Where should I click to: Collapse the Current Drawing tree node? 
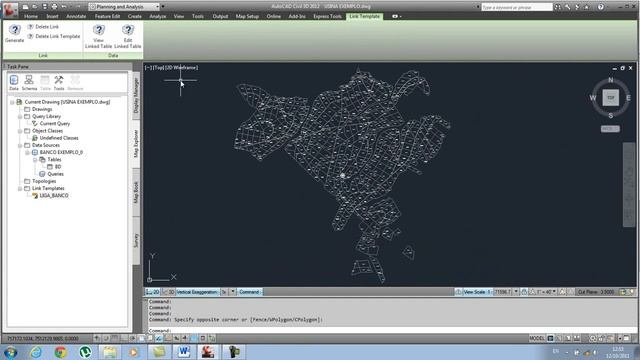click(12, 102)
